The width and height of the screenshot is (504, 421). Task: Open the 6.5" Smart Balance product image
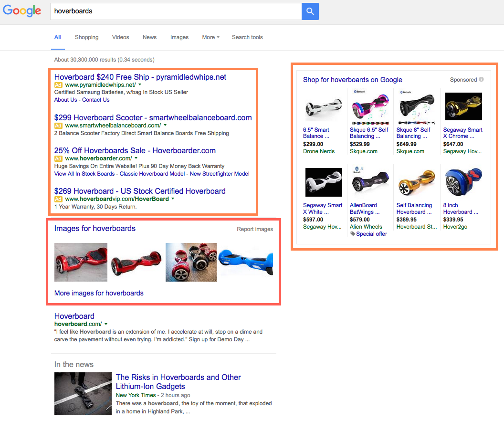[x=324, y=107]
